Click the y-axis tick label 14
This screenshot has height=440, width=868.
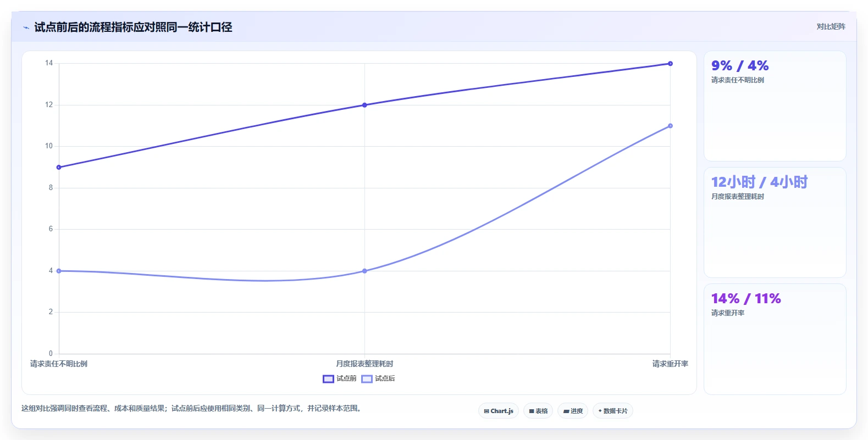49,63
